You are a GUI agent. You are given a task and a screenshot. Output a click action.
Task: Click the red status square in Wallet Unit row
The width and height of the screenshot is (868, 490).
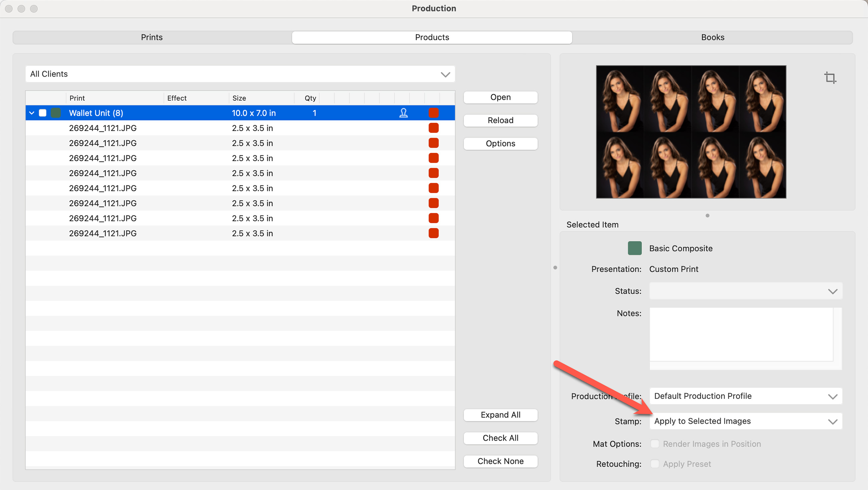point(433,113)
